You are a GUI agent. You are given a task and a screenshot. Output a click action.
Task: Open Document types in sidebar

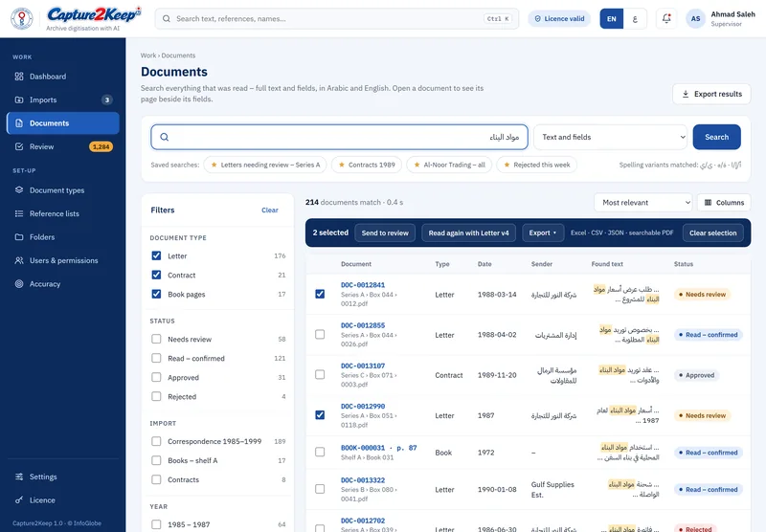click(x=63, y=189)
